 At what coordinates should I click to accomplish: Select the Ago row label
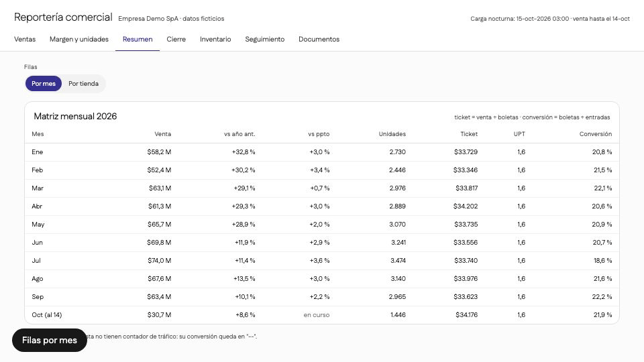pyautogui.click(x=38, y=278)
